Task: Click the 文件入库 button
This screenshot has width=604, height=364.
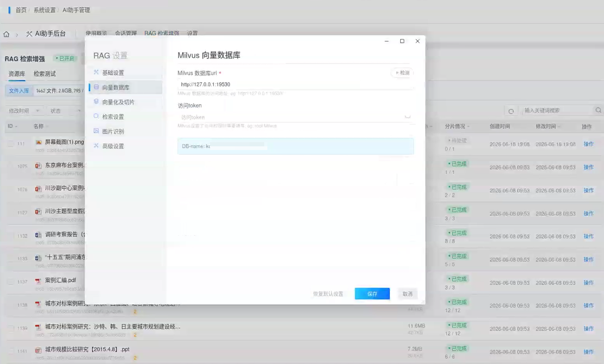Action: [x=19, y=91]
